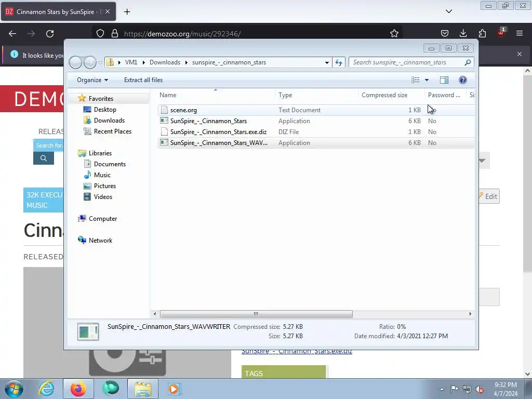The image size is (532, 399).
Task: Dismiss the Firefox notification bar
Action: (x=520, y=54)
